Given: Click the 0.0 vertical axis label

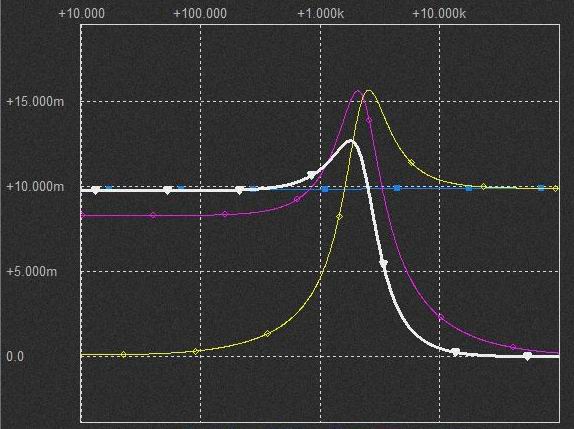Looking at the screenshot, I should pyautogui.click(x=15, y=356).
